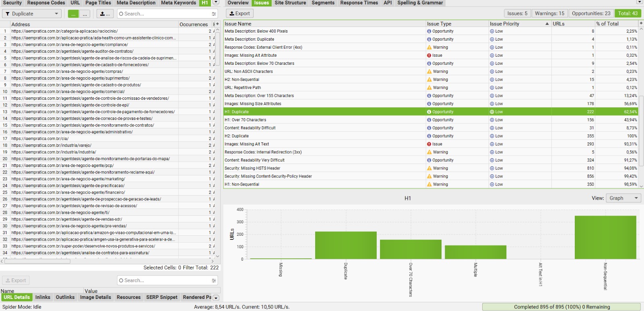Filter issues by Warnings: 15
The width and height of the screenshot is (644, 311).
tap(549, 13)
